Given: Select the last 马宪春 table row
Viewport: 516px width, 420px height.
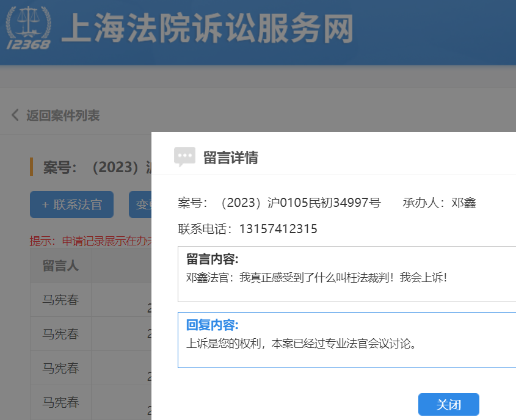Looking at the screenshot, I should click(x=60, y=402).
